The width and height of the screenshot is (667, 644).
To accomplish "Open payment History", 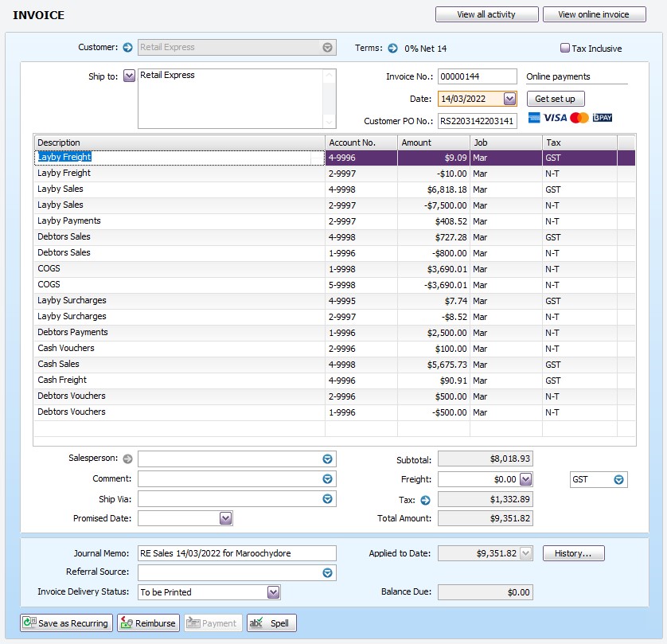I will tap(573, 553).
